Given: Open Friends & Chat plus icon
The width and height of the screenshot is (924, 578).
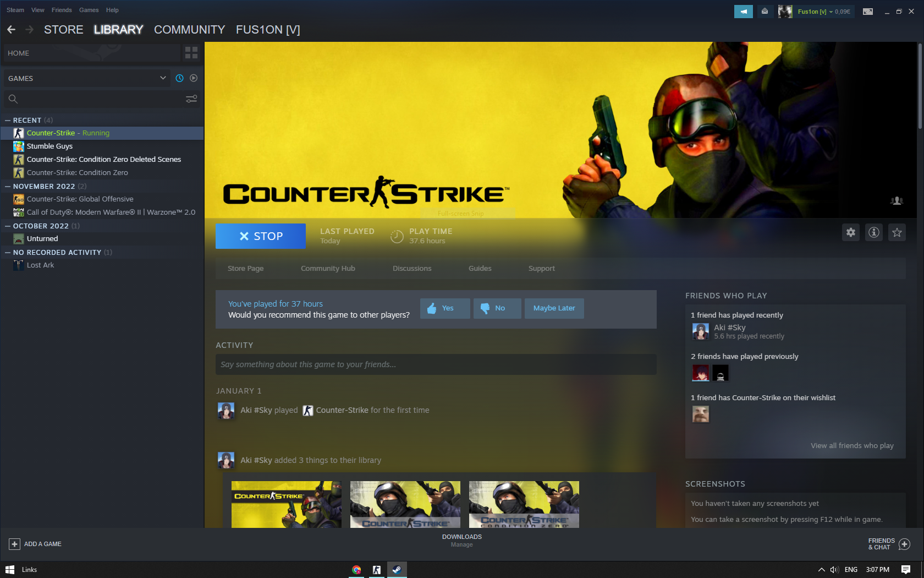Looking at the screenshot, I should click(904, 544).
